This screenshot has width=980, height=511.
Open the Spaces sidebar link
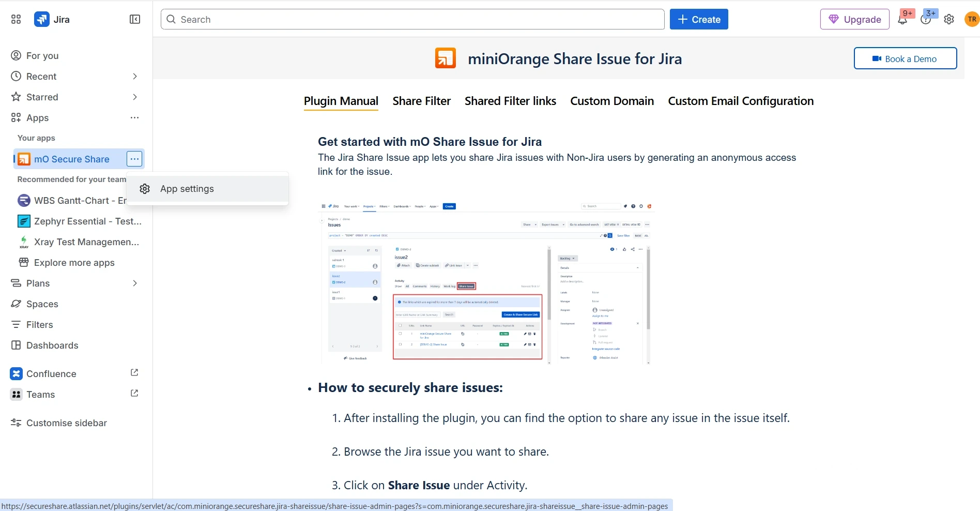click(42, 304)
